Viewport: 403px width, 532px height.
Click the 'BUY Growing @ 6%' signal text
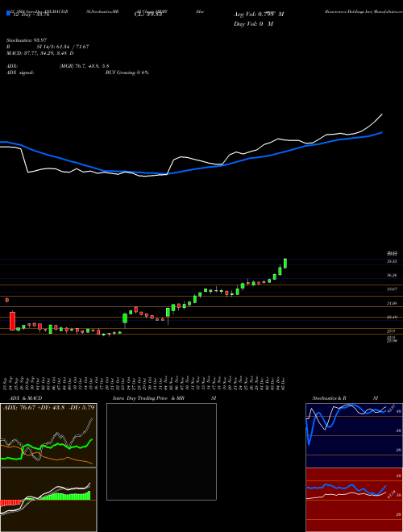tap(127, 73)
